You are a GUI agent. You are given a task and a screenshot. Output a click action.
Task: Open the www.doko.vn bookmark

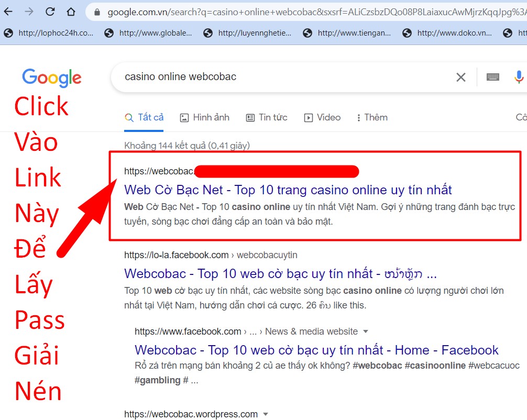coord(447,33)
